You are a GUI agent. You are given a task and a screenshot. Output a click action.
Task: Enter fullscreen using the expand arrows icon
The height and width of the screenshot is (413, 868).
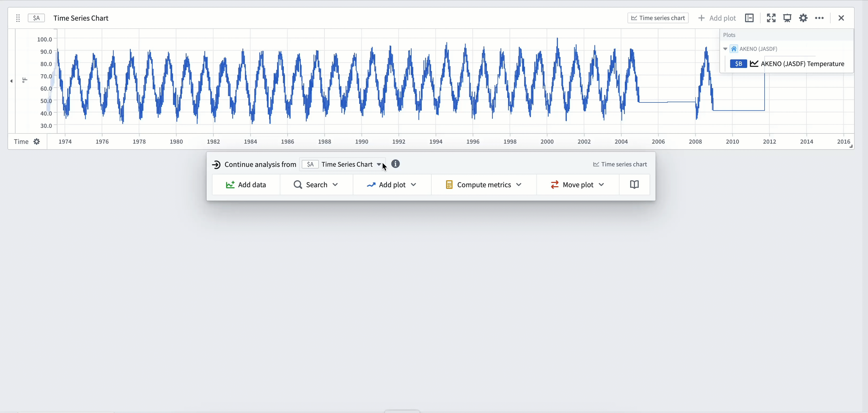pos(771,18)
